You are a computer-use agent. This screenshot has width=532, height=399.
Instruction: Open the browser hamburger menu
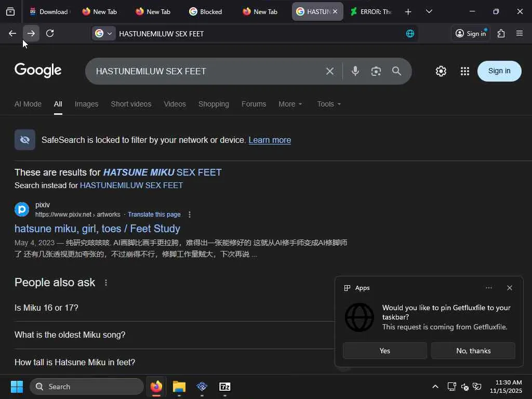[519, 33]
